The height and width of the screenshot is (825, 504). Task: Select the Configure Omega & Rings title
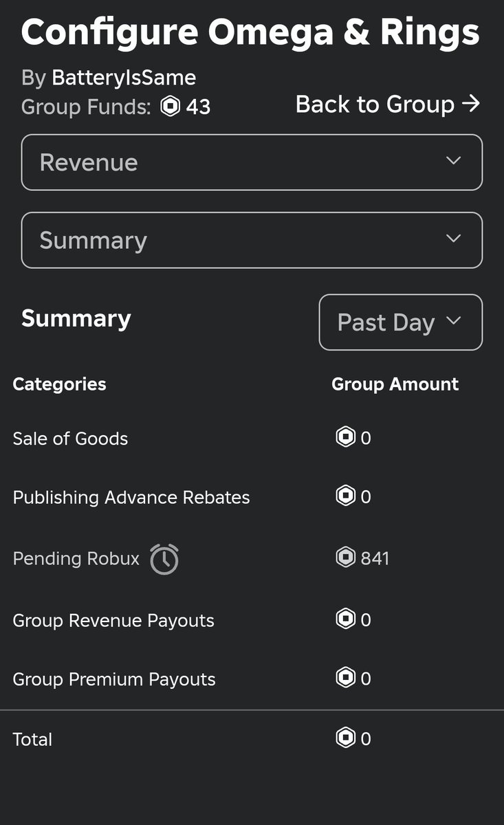250,32
